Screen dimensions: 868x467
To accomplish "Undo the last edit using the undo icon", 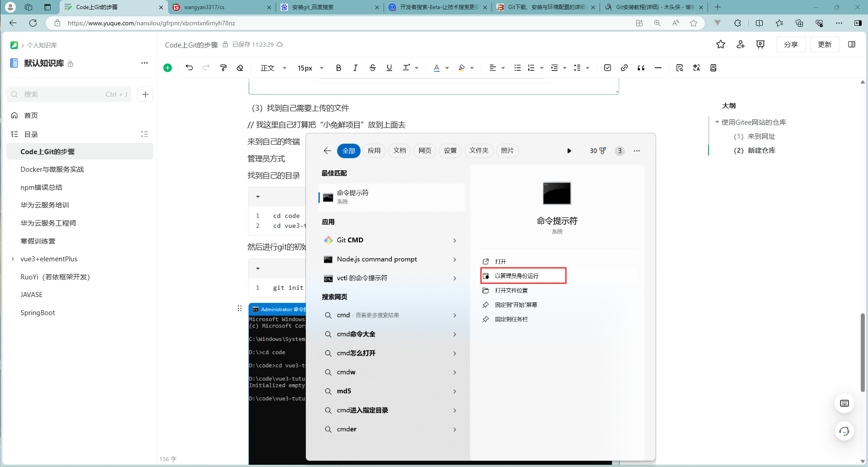I will [x=189, y=68].
